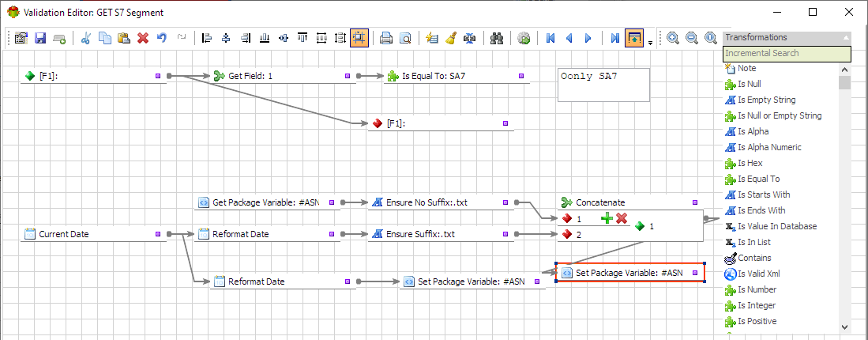Reset zoom to 100 percent

click(x=711, y=38)
